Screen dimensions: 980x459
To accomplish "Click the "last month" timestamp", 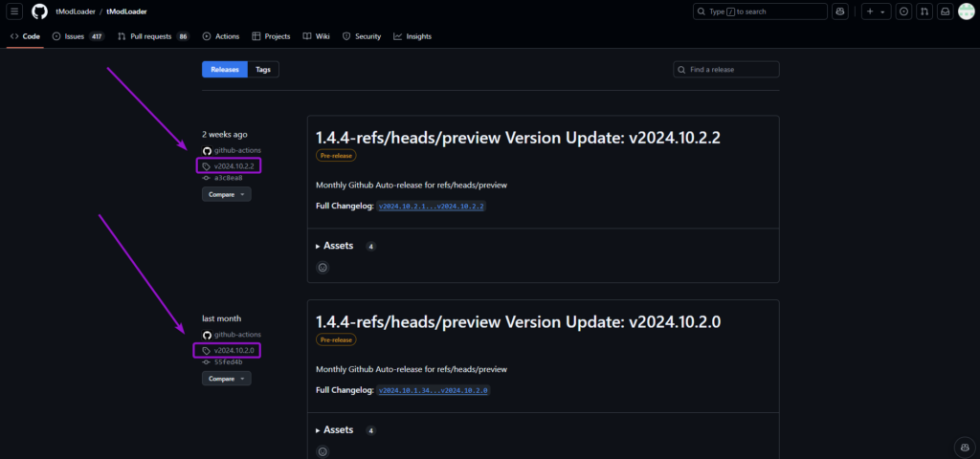I will coord(221,318).
